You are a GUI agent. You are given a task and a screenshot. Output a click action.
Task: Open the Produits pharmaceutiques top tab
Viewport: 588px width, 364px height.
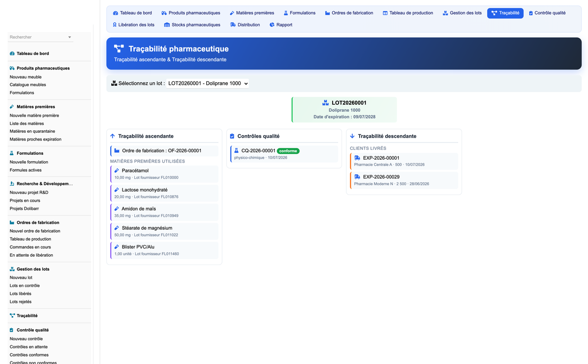191,13
